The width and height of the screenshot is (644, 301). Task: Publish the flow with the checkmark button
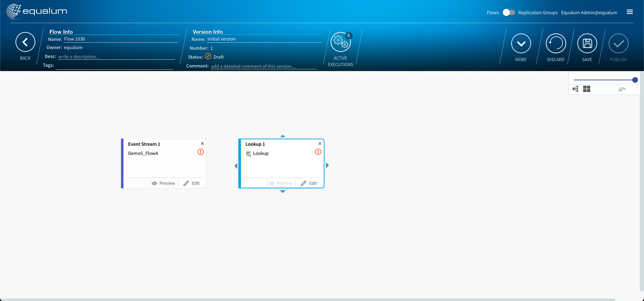618,43
